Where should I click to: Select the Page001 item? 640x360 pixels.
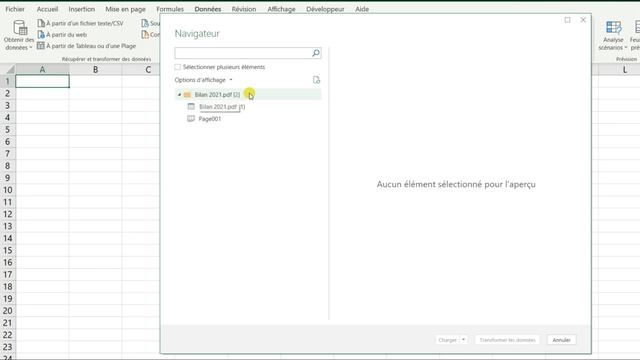click(x=209, y=119)
